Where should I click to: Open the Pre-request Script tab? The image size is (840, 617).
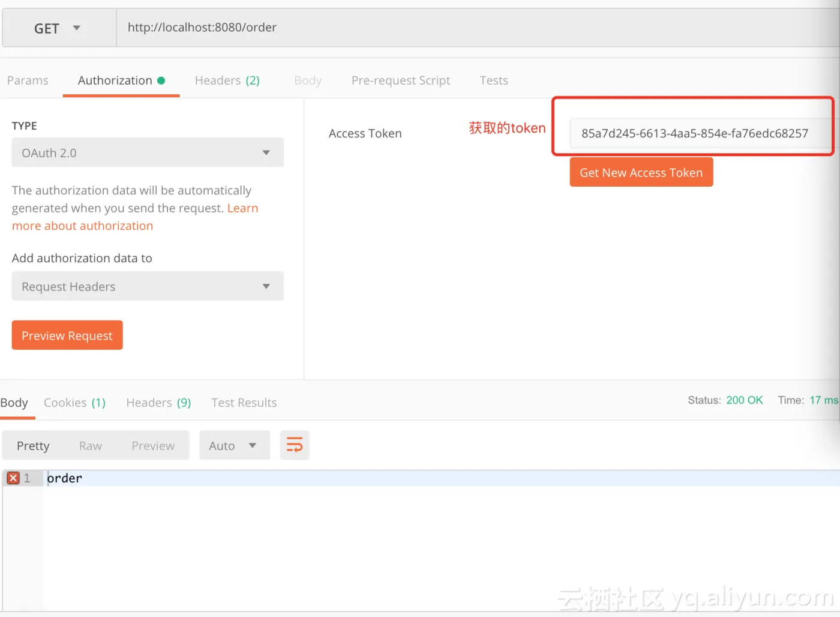click(x=401, y=80)
